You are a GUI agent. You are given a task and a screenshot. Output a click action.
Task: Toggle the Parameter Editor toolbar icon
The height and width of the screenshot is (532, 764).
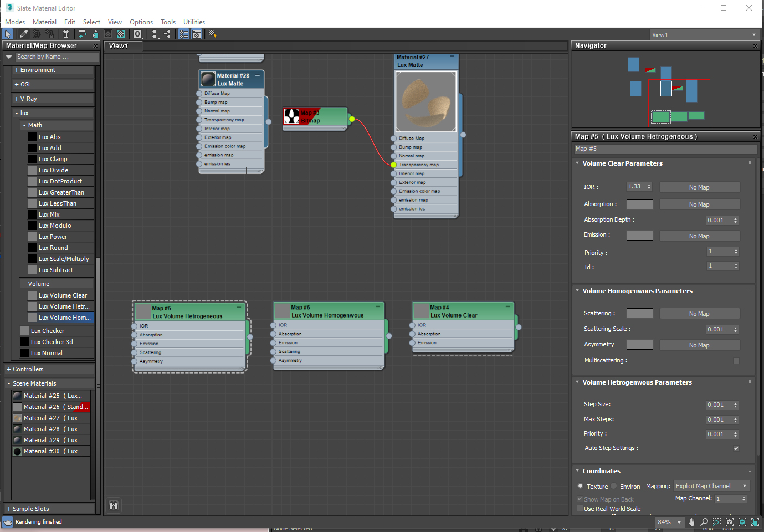(197, 34)
